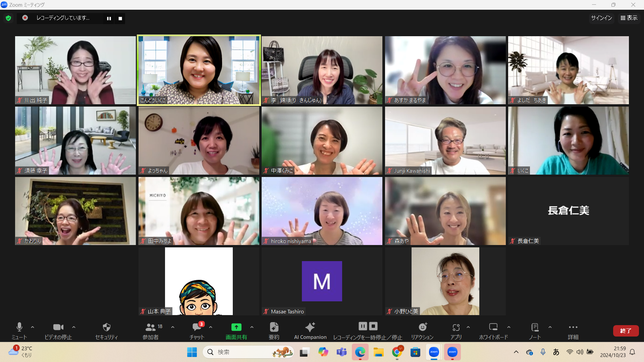Pause recording from bottom toolbar
The image size is (644, 362).
coord(363,326)
